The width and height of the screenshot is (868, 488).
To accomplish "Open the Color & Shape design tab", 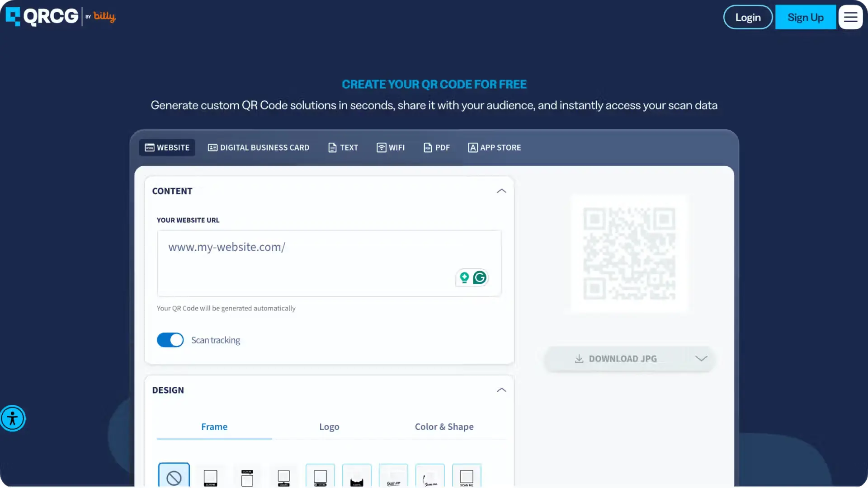I will coord(444,427).
